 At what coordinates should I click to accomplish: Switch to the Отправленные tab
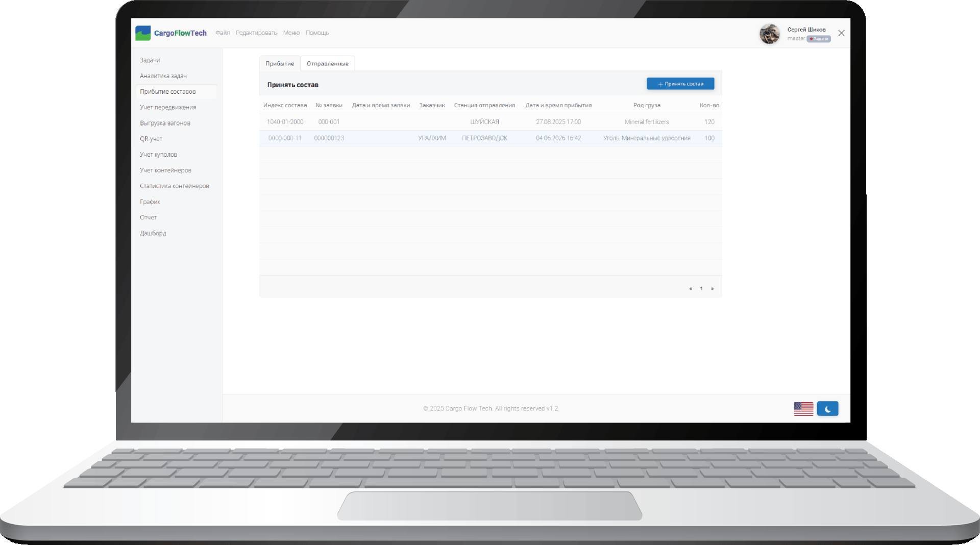(328, 64)
